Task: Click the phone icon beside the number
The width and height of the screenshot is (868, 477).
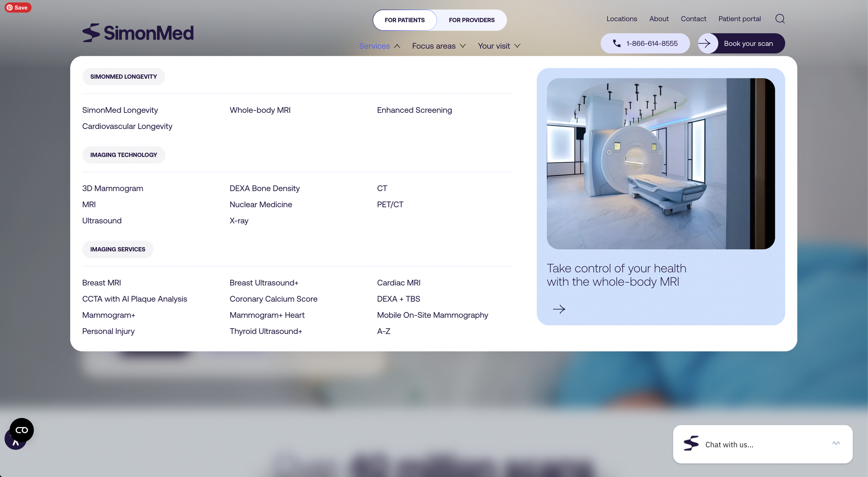Action: [x=617, y=43]
